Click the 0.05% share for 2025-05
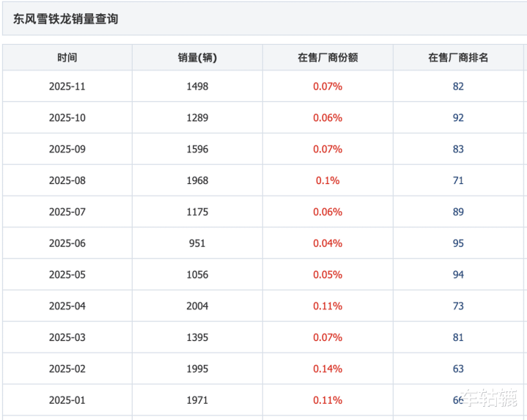The height and width of the screenshot is (420, 527). [x=328, y=275]
